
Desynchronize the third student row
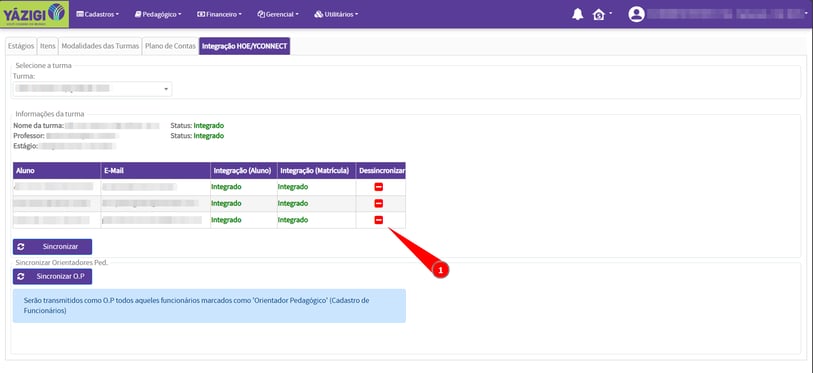[x=379, y=220]
